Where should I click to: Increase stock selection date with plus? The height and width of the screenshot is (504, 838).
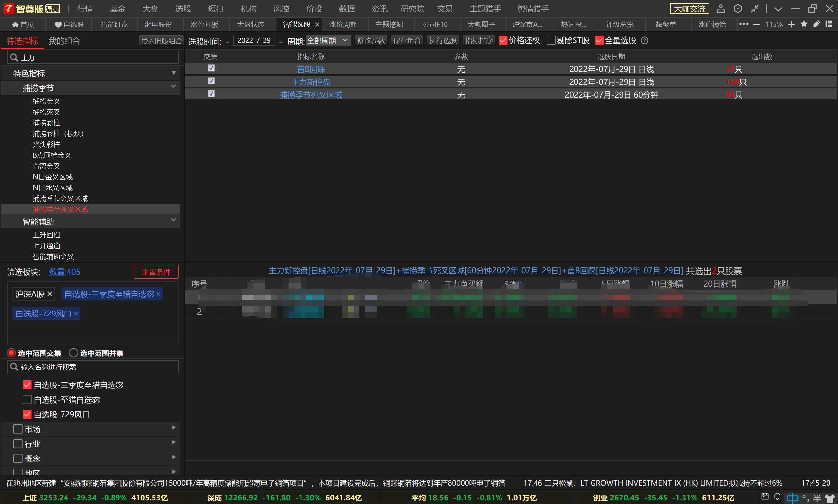(281, 42)
